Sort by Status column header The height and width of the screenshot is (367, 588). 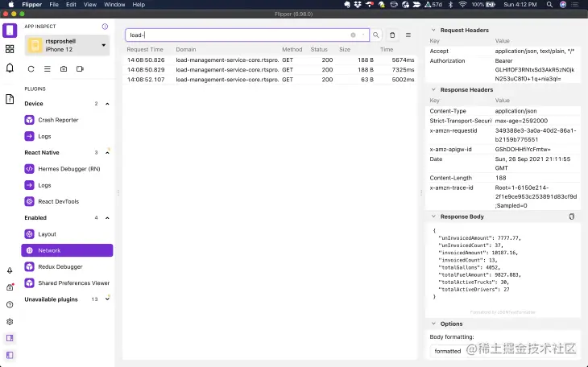click(x=319, y=49)
